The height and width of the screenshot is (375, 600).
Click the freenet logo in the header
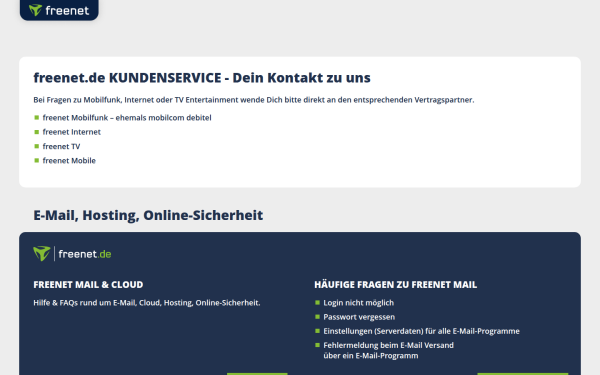point(59,9)
